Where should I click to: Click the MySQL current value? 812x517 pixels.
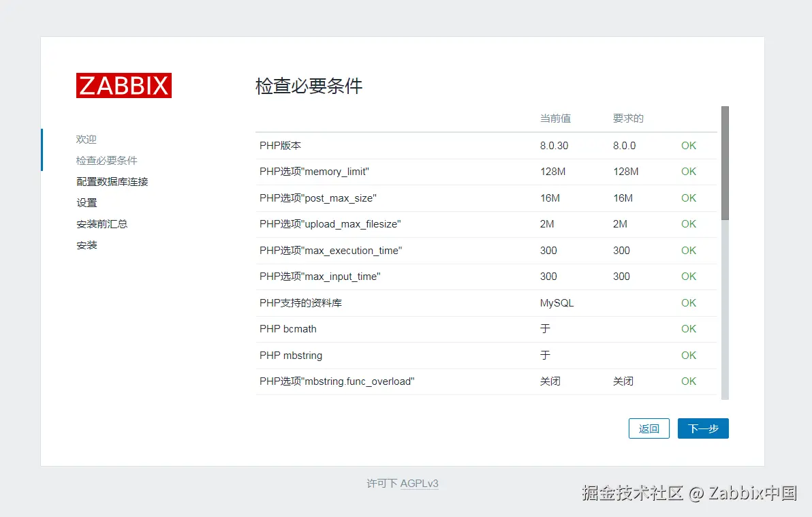click(557, 303)
